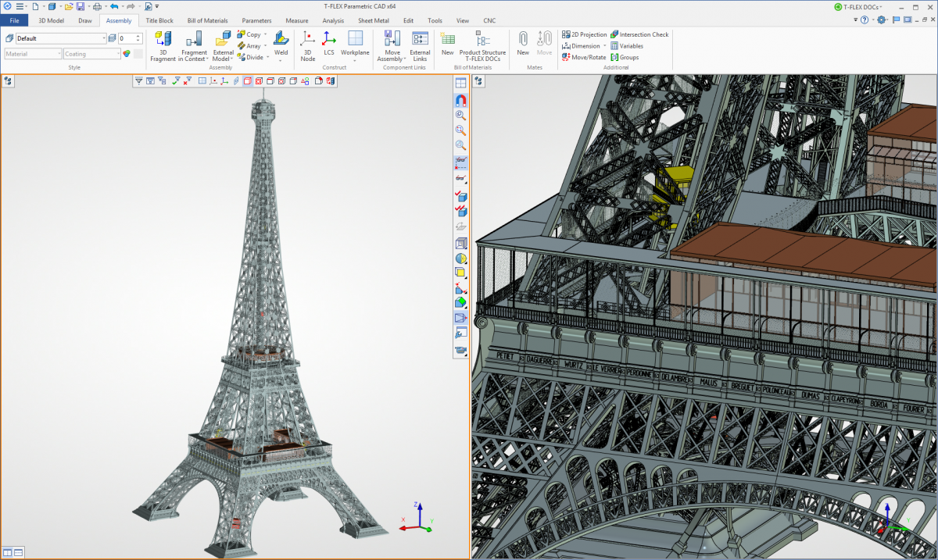Toggle the perspective camera view button
Image resolution: width=938 pixels, height=560 pixels.
point(460,318)
